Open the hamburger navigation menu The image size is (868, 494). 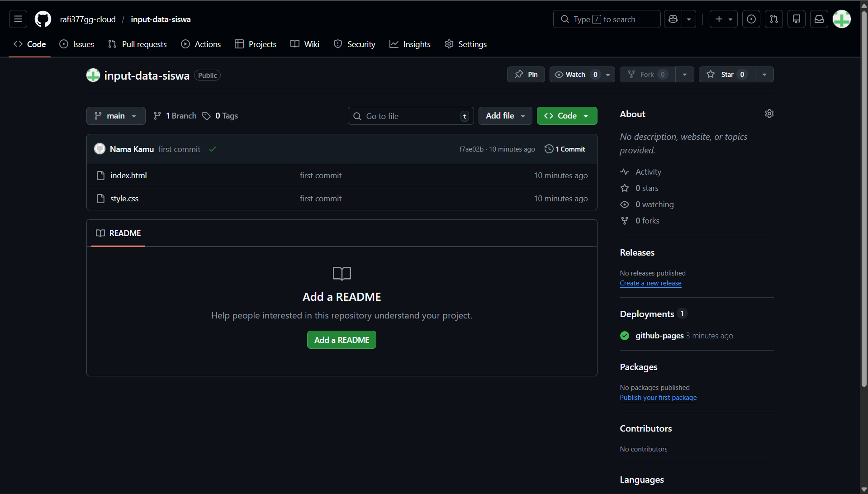[x=18, y=19]
